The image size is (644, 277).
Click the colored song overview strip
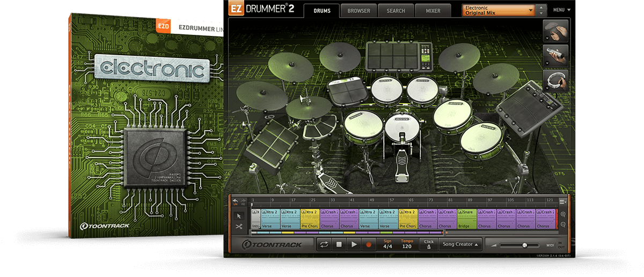point(348,233)
